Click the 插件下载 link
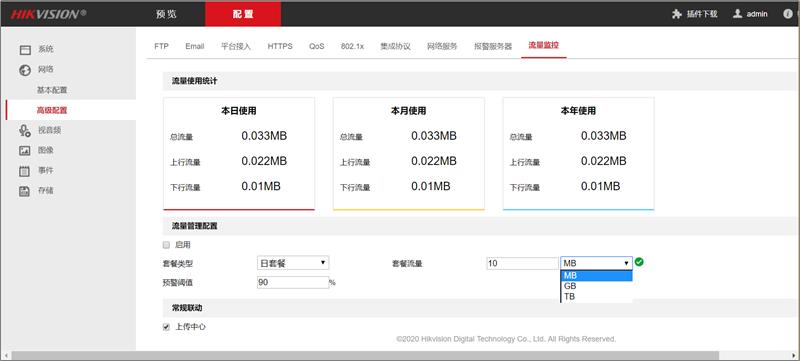 [x=702, y=14]
